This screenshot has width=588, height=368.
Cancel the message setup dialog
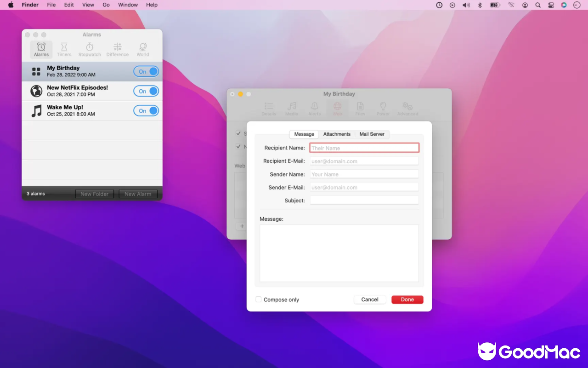(x=369, y=299)
